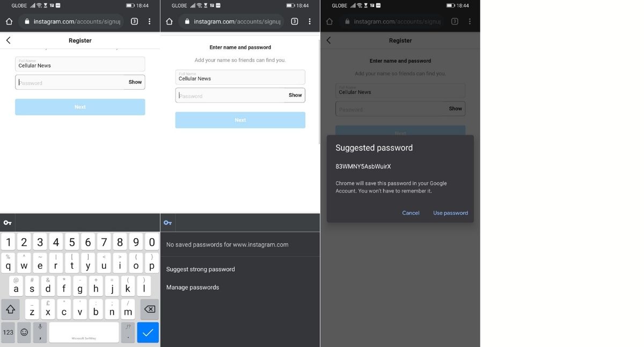Tap key icon above the keyboard
This screenshot has height=347, width=644.
coord(8,223)
